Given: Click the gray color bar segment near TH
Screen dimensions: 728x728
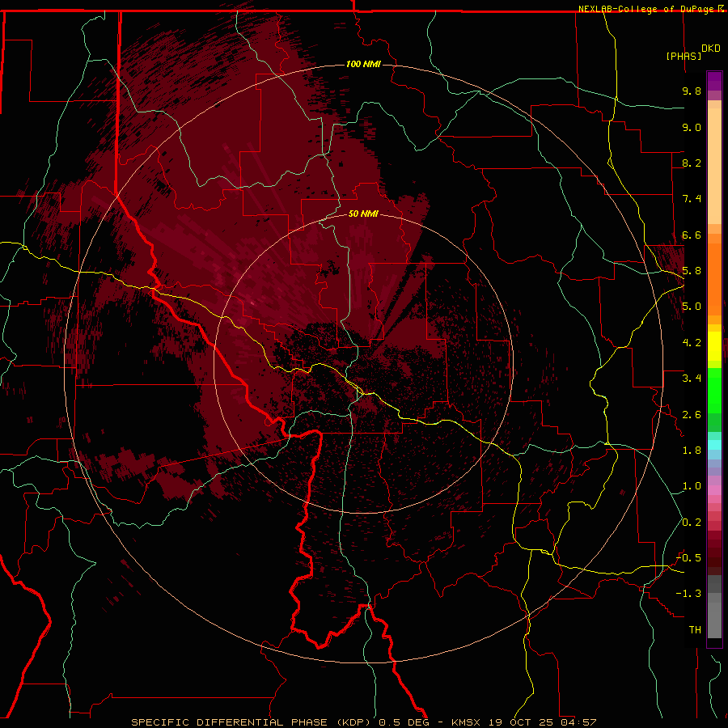Looking at the screenshot, I should pyautogui.click(x=714, y=620).
